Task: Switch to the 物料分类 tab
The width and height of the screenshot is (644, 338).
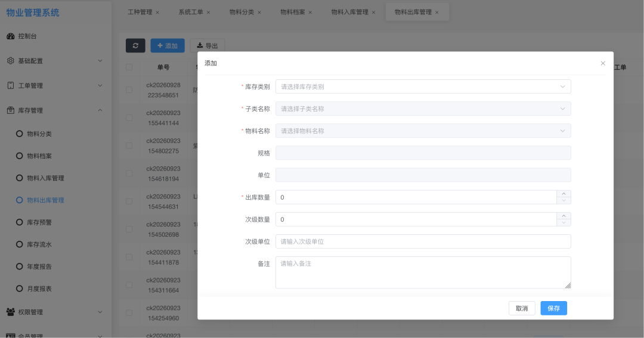Action: [x=241, y=13]
